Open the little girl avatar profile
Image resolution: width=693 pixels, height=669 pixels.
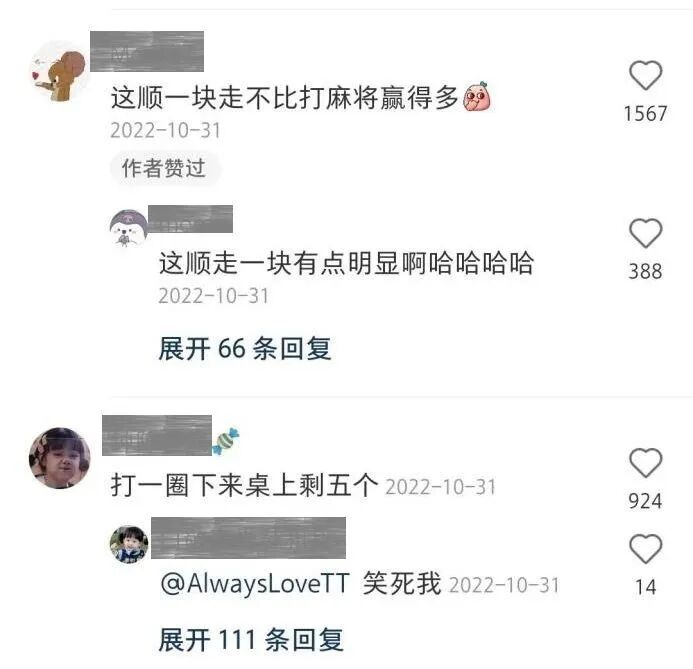pos(60,458)
